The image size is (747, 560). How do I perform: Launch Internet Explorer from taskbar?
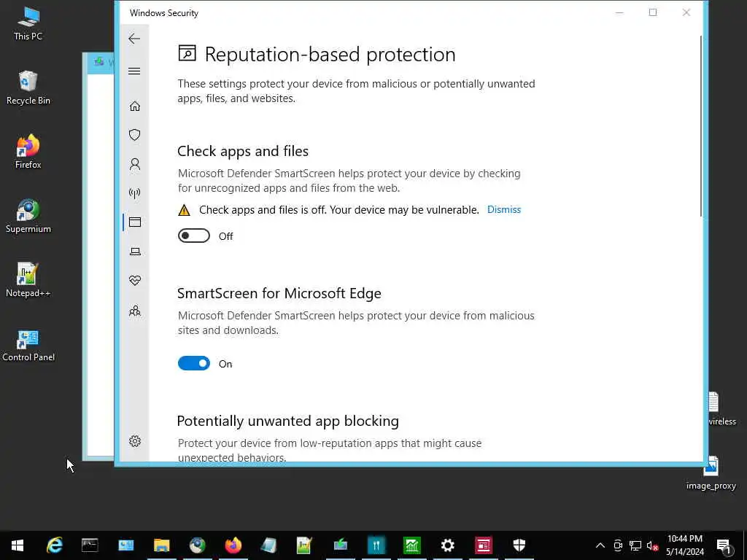click(54, 545)
